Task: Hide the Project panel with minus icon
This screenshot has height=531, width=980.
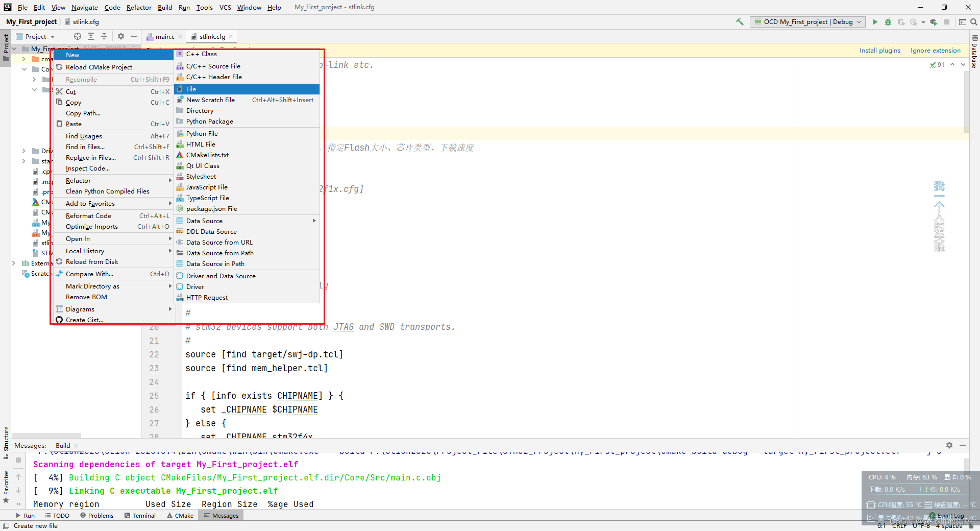Action: click(134, 36)
